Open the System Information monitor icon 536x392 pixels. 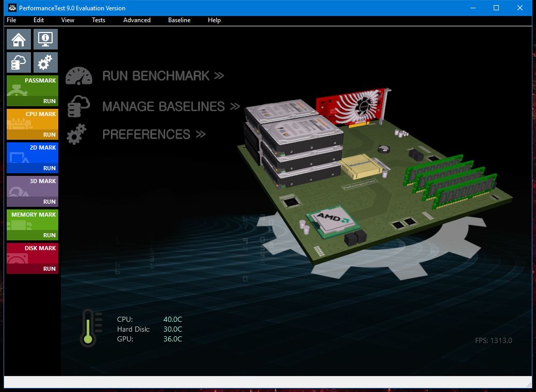click(45, 39)
